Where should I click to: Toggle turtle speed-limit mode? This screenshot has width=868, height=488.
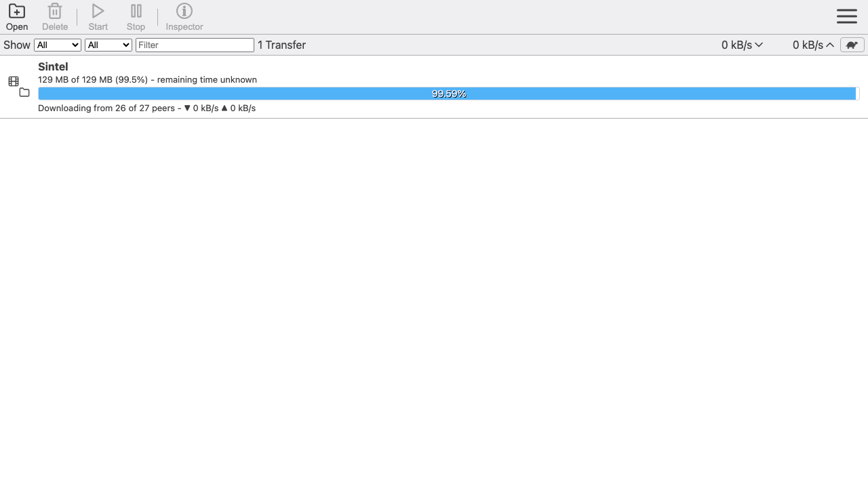point(852,45)
